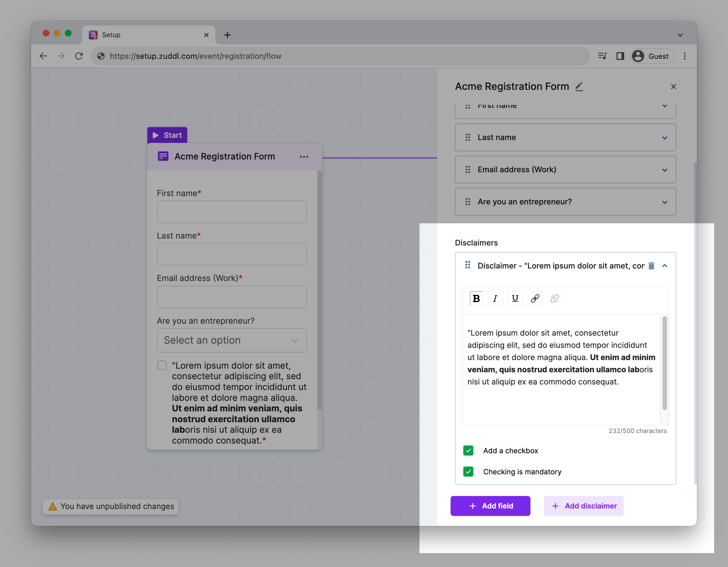728x567 pixels.
Task: Disable Checking is mandatory option
Action: pyautogui.click(x=468, y=472)
